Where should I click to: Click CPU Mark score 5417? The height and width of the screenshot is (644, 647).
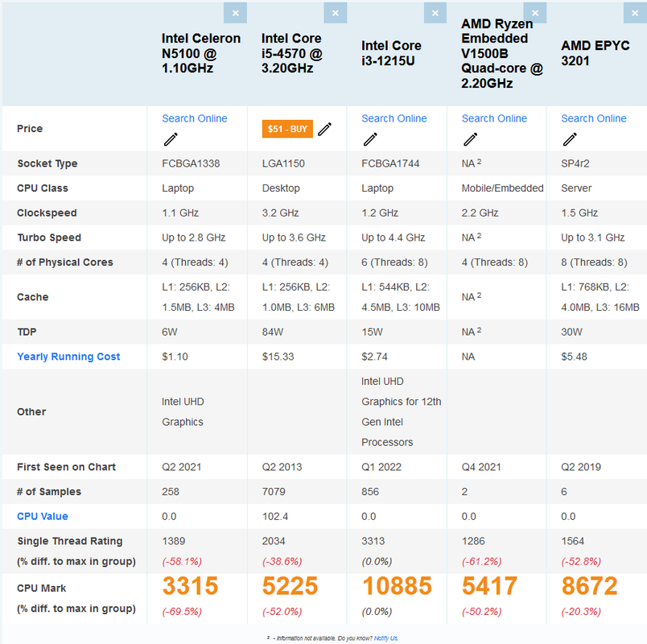click(489, 586)
